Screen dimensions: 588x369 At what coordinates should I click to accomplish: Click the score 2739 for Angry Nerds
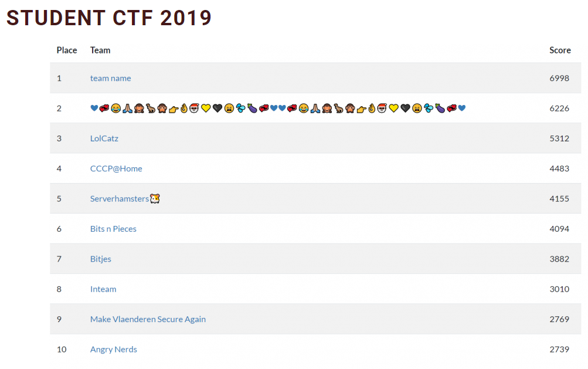coord(559,350)
